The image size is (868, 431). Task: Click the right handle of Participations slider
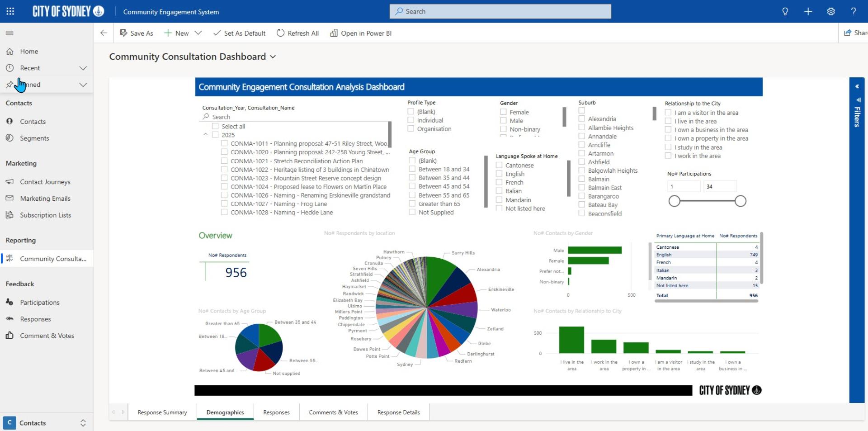click(740, 201)
